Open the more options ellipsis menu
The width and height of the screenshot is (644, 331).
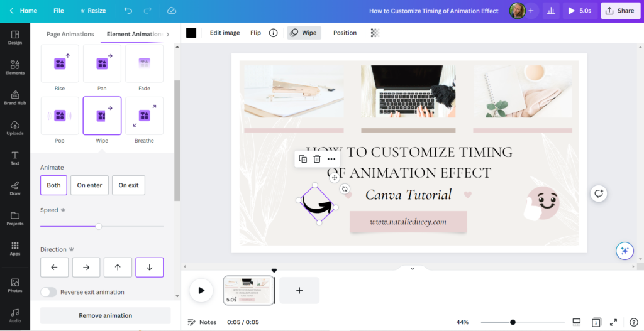(x=331, y=159)
